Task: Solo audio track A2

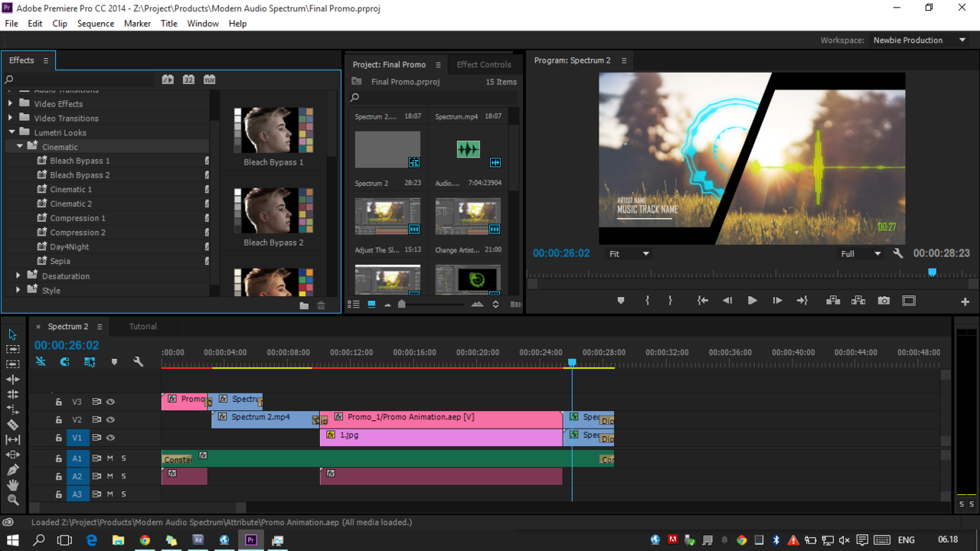Action: pos(123,476)
